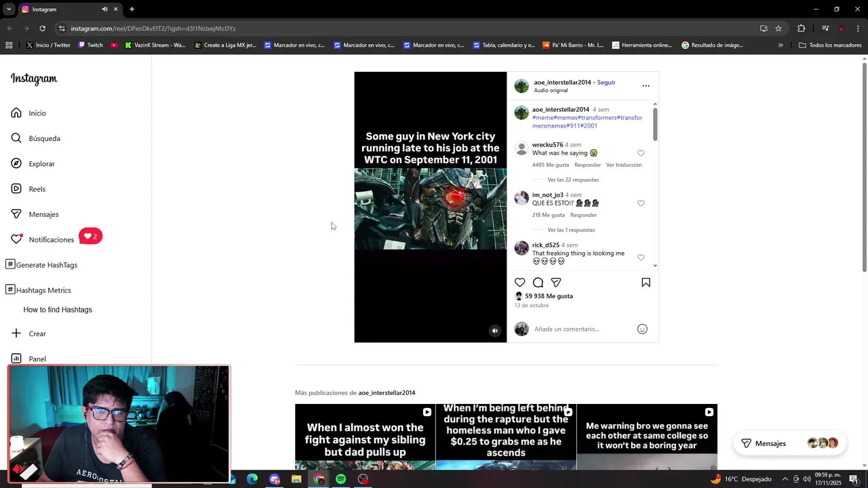
Task: Open reel thumbnail 'Me warning bro'
Action: click(647, 436)
